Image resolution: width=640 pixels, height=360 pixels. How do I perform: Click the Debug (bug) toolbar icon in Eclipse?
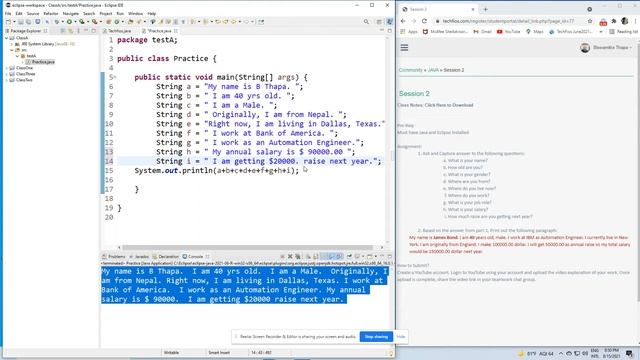click(x=57, y=22)
